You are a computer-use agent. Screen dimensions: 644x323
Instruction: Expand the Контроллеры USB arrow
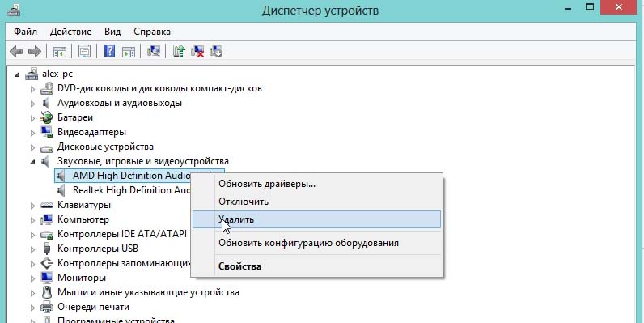33,249
